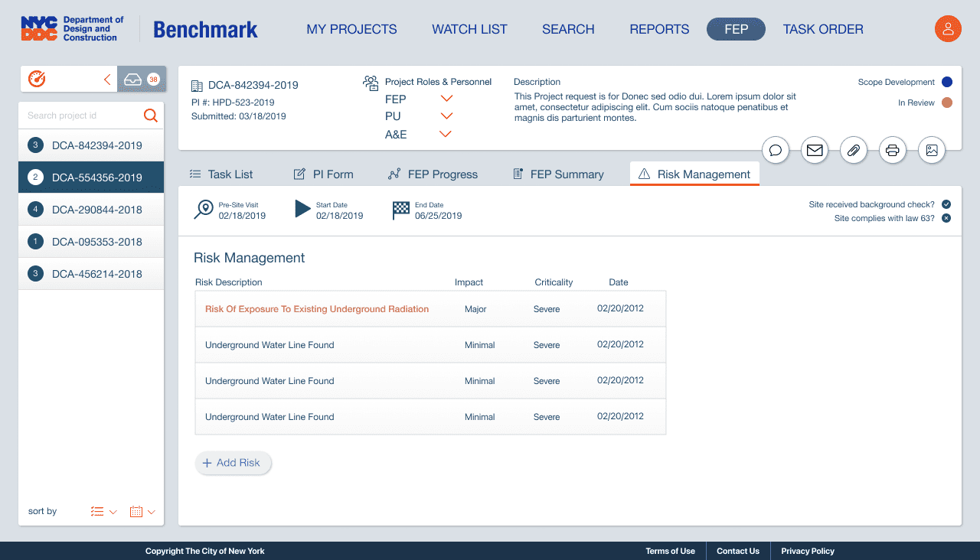Toggle the site complies with law 63 mark

(x=946, y=219)
